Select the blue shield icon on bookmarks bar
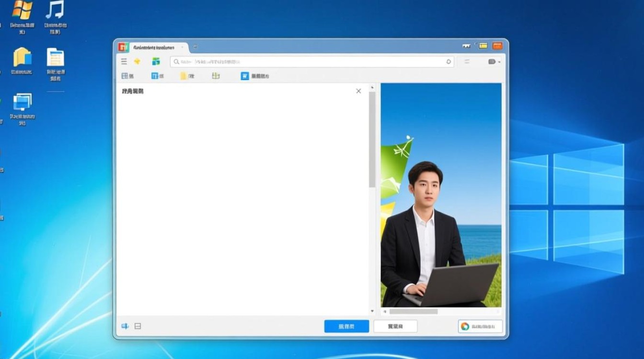Screen dimensions: 644x359 (x=245, y=76)
